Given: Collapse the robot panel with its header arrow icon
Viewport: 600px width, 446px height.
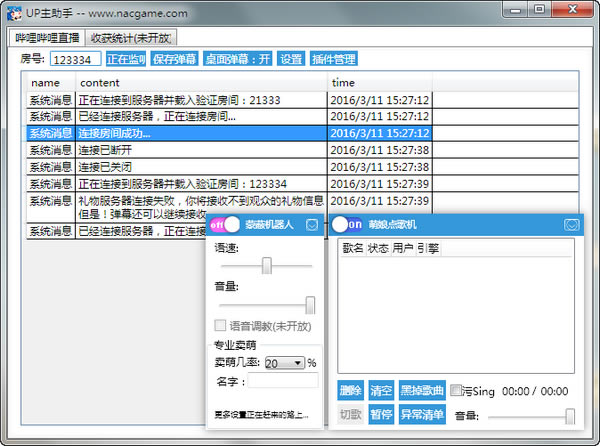Looking at the screenshot, I should coord(312,225).
